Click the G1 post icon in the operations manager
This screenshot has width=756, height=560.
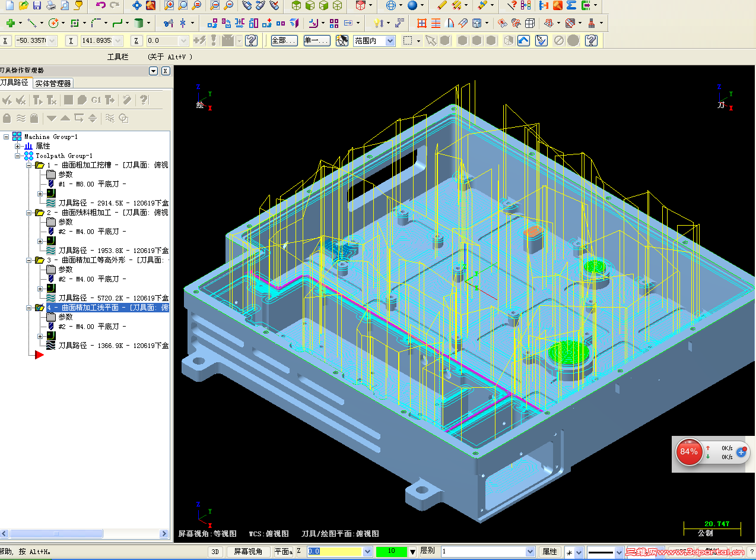96,100
